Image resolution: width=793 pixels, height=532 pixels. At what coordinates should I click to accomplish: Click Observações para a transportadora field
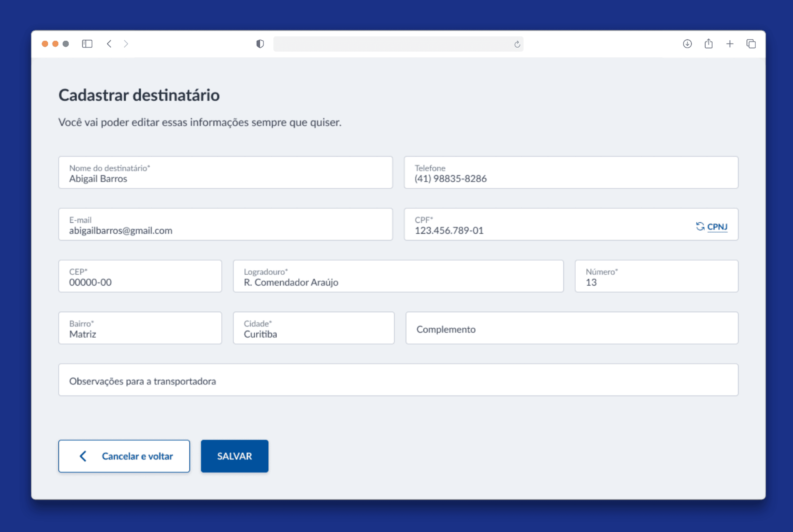click(x=398, y=380)
